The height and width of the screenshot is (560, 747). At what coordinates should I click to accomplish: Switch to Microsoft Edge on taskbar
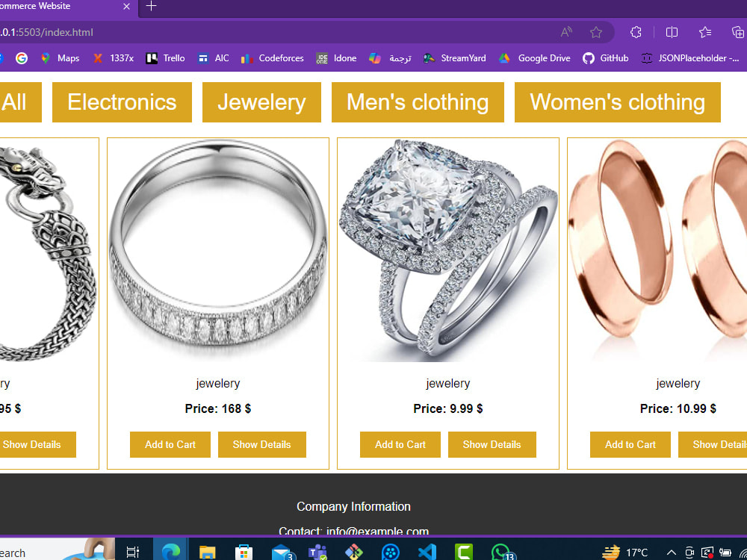(x=170, y=552)
